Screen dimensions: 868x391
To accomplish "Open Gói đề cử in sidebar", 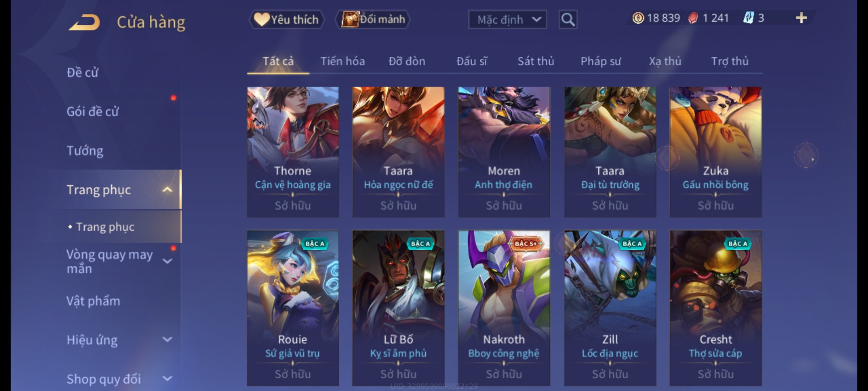I will pyautogui.click(x=93, y=112).
